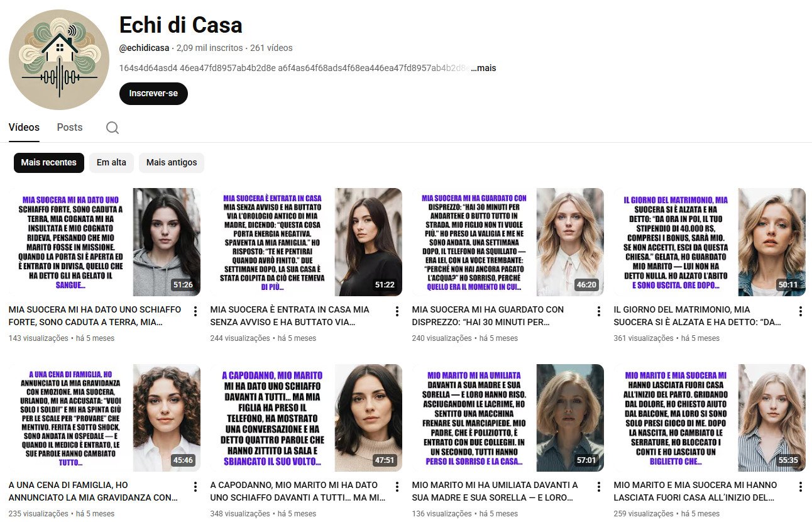Open 'IL GIORNO DEL MATRIMONIO' video title link
The image size is (812, 522).
[699, 316]
